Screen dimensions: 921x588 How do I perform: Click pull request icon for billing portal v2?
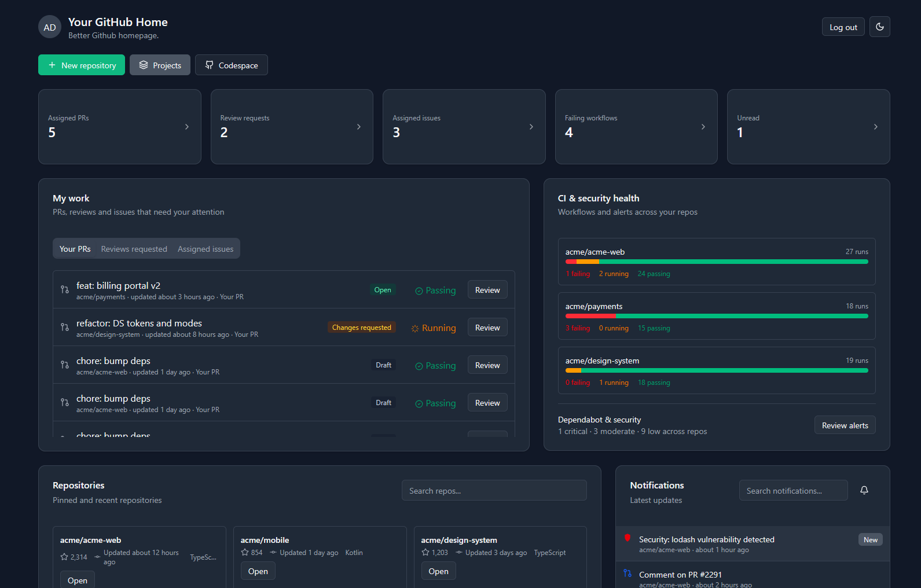(x=65, y=289)
